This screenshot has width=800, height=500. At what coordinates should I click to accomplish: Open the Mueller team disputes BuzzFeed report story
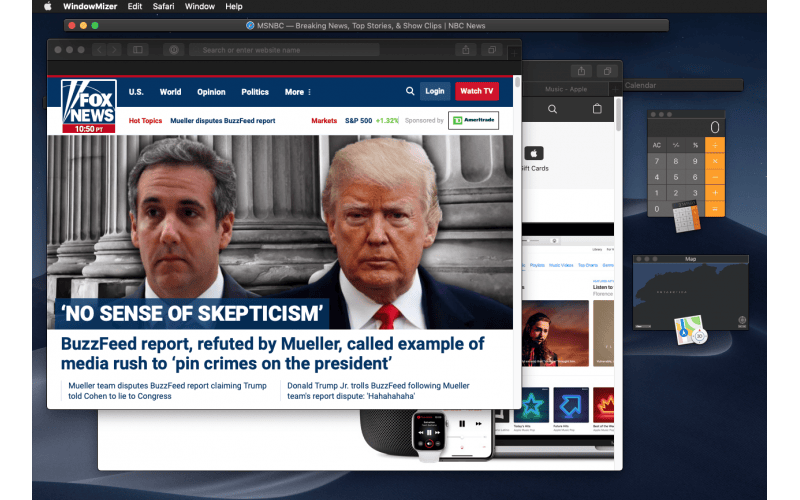click(167, 391)
